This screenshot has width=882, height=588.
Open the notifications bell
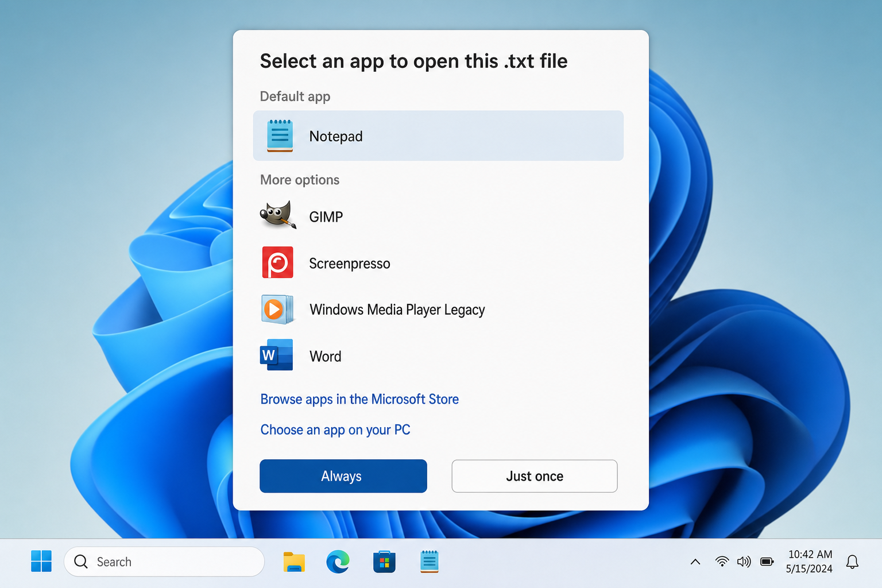853,562
